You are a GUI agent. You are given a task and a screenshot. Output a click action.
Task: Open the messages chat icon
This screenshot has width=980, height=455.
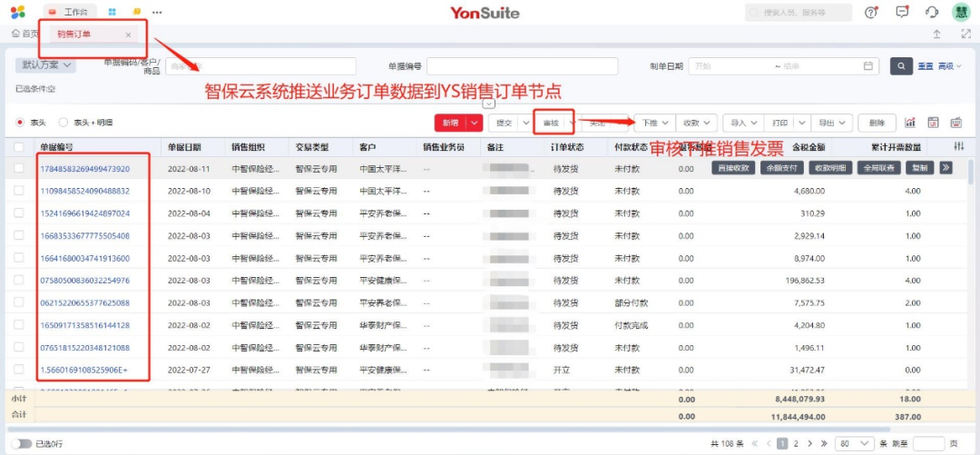click(902, 12)
